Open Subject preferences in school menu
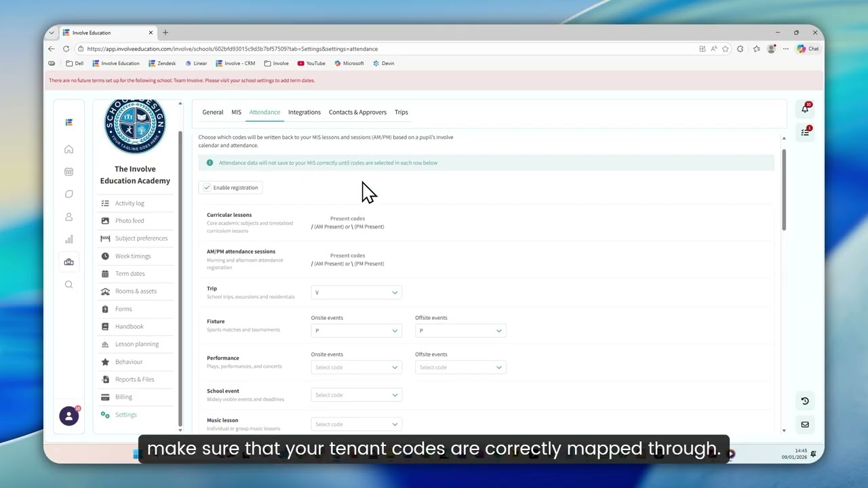868x488 pixels. 141,239
